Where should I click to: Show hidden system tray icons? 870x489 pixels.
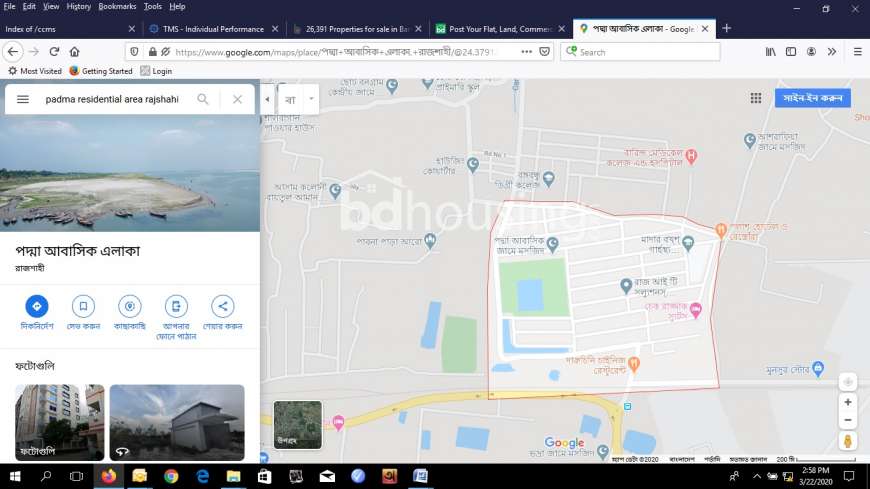(756, 476)
